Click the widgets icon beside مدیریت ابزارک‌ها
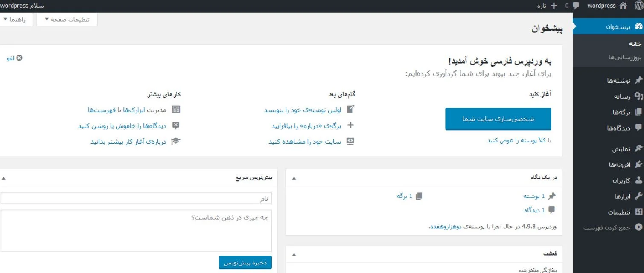 tap(176, 110)
